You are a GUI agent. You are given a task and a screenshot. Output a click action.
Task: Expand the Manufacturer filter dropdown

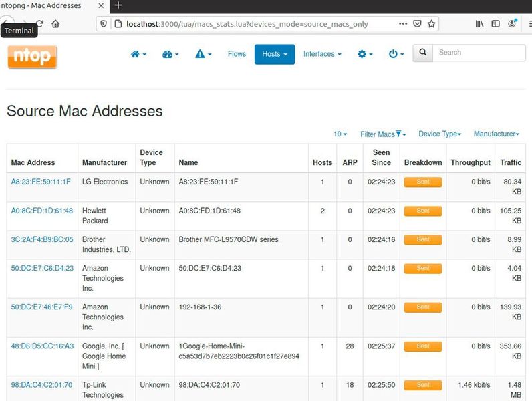[x=497, y=134]
